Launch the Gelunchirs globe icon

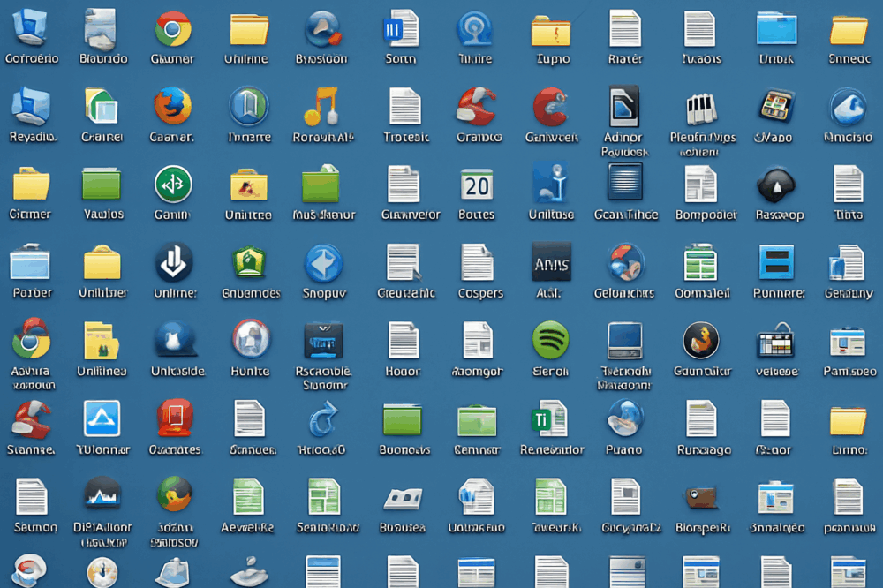tap(625, 262)
